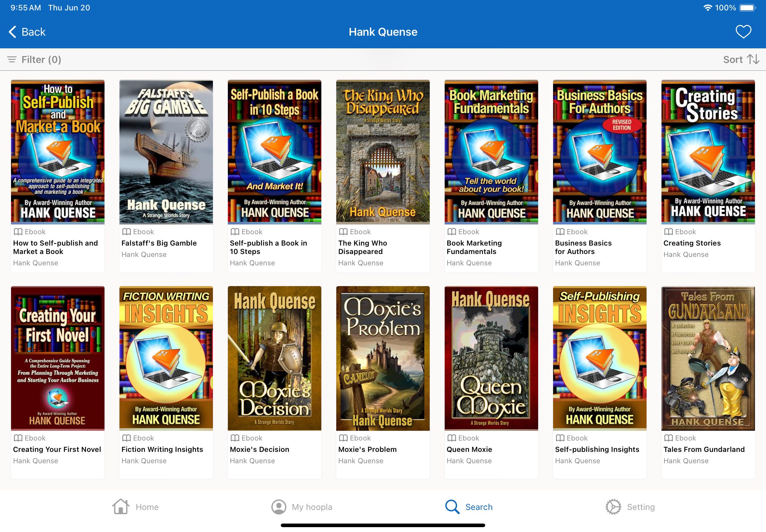Click title text 'How to Self-publish and Market a Book'
The width and height of the screenshot is (766, 532).
click(x=56, y=247)
